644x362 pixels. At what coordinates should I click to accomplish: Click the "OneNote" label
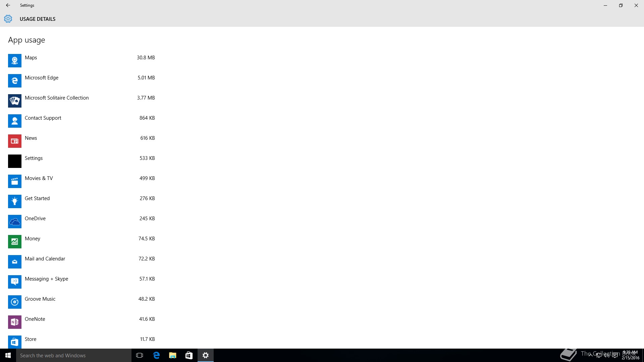[x=35, y=319]
